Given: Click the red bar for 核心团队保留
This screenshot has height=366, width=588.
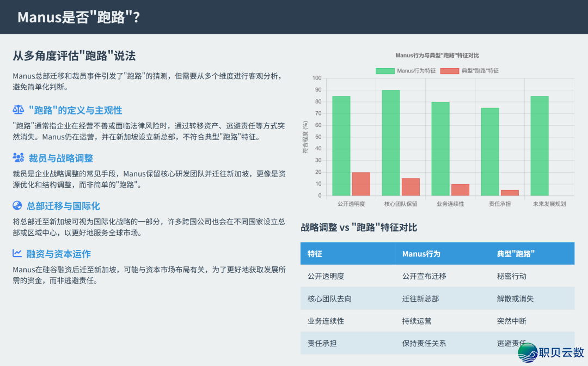Looking at the screenshot, I should click(411, 187).
